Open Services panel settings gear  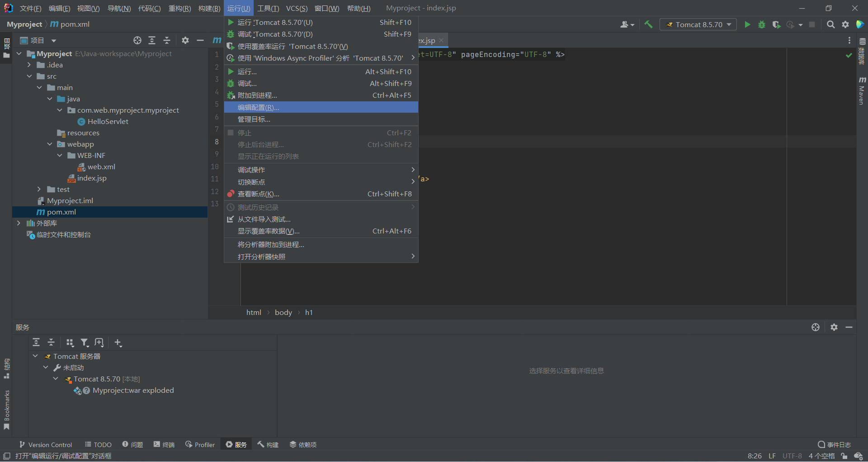tap(834, 327)
